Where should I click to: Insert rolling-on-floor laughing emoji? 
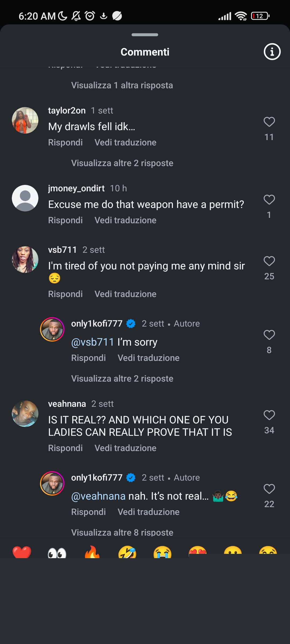[x=127, y=552]
